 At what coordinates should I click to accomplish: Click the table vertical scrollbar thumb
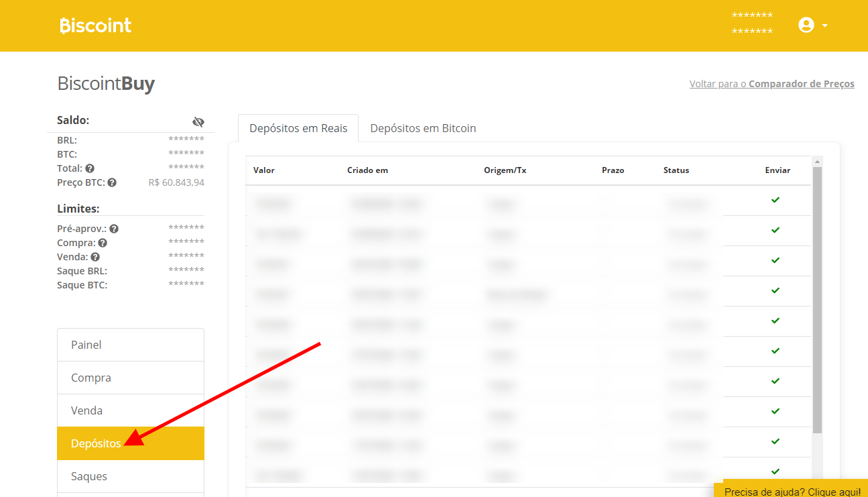[x=817, y=300]
